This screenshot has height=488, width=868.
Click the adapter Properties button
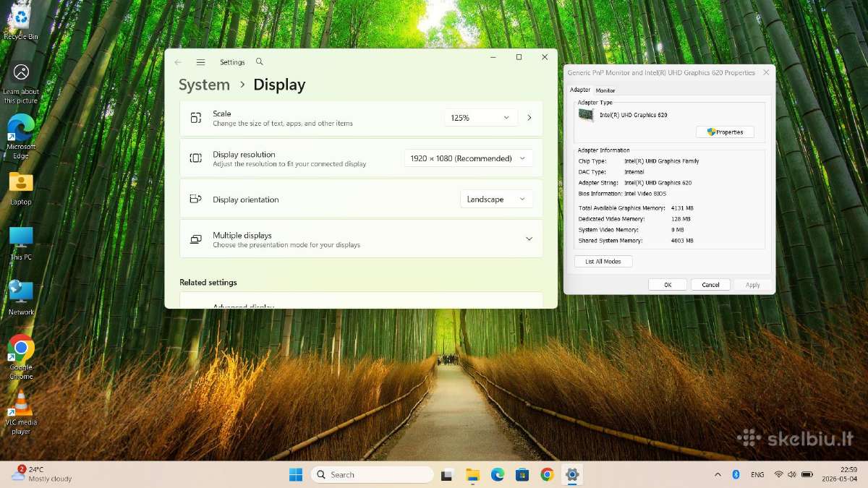tap(725, 132)
